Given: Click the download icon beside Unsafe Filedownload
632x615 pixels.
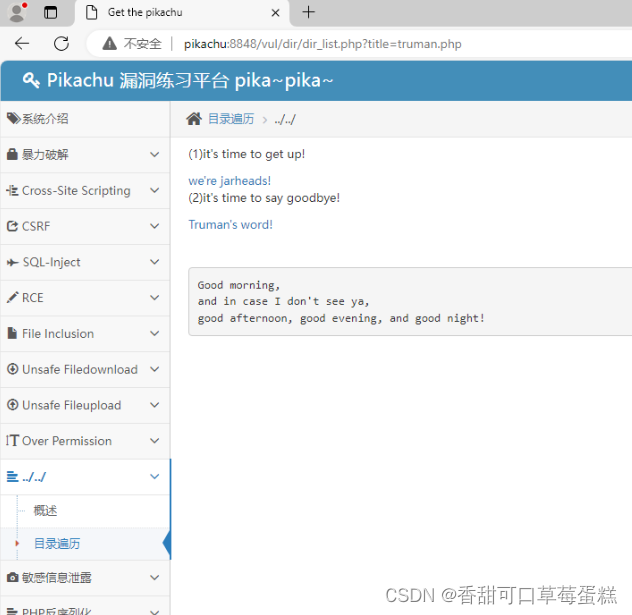Looking at the screenshot, I should 12,369.
